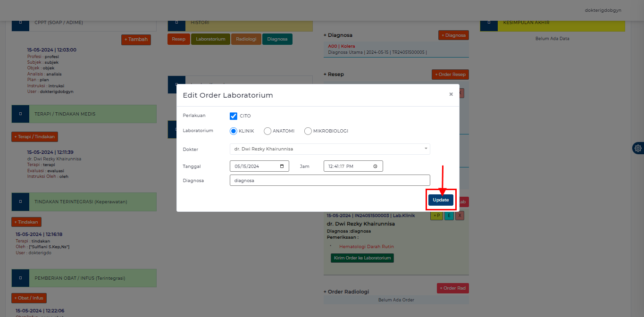
Task: Click the calendar icon in Tanggal field
Action: click(282, 166)
